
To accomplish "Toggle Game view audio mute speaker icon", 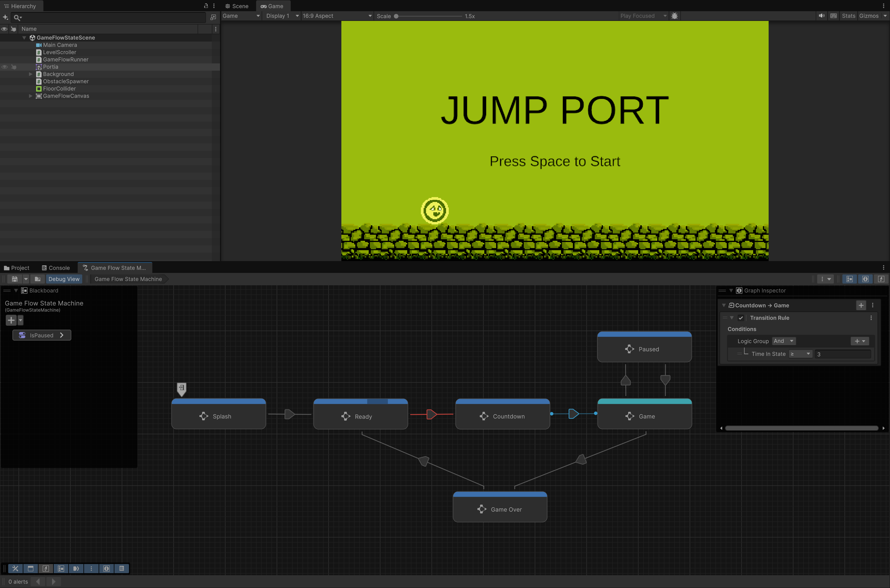I will click(822, 16).
